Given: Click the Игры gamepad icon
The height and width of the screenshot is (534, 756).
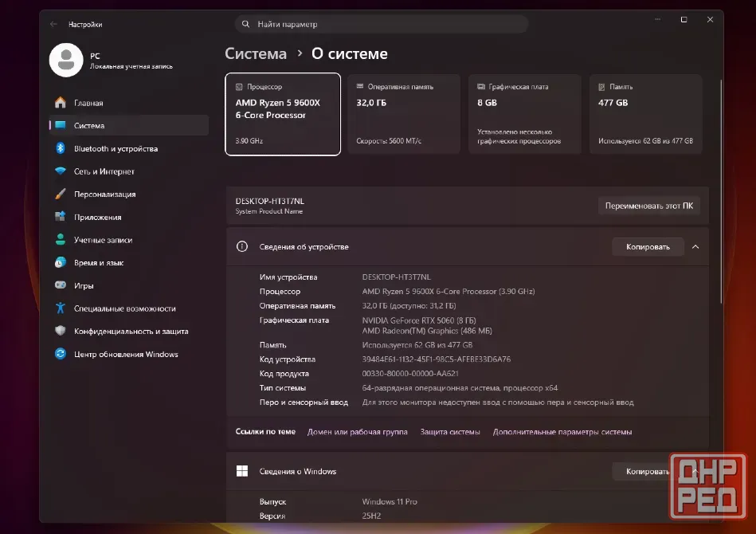Looking at the screenshot, I should (61, 285).
